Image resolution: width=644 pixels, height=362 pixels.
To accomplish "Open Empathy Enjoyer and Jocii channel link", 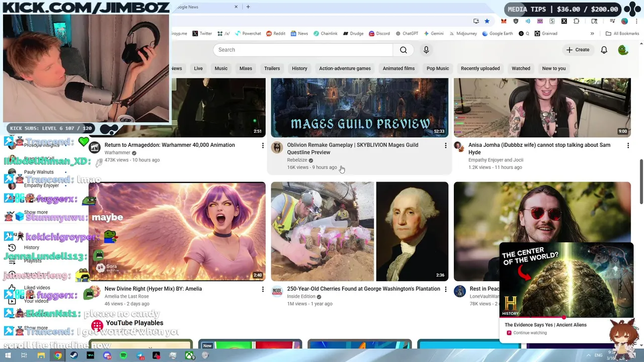I will [496, 160].
